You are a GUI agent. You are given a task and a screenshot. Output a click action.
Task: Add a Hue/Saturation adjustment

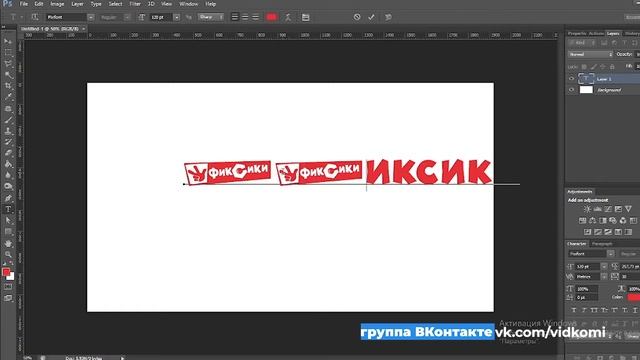coord(582,220)
